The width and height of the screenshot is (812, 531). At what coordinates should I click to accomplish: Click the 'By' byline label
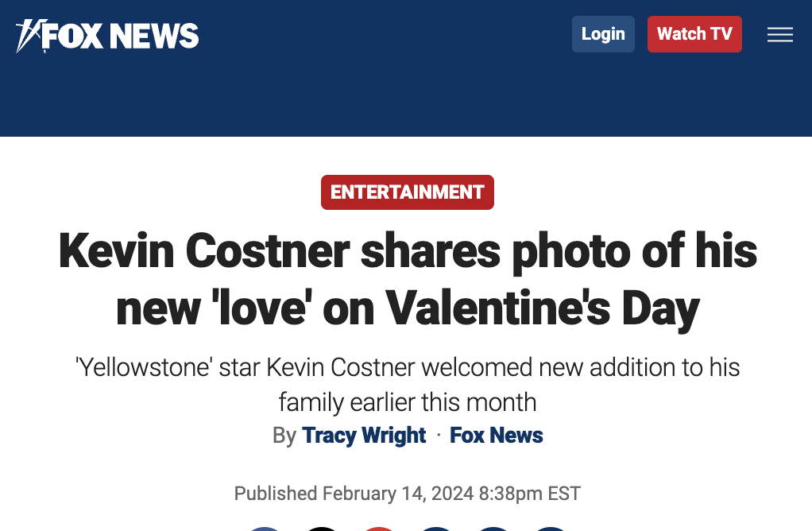[284, 436]
